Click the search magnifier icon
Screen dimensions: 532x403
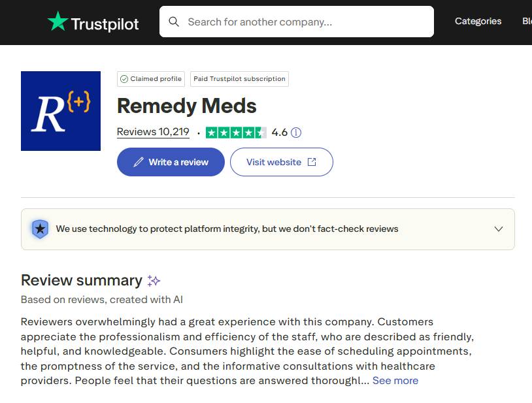point(174,22)
